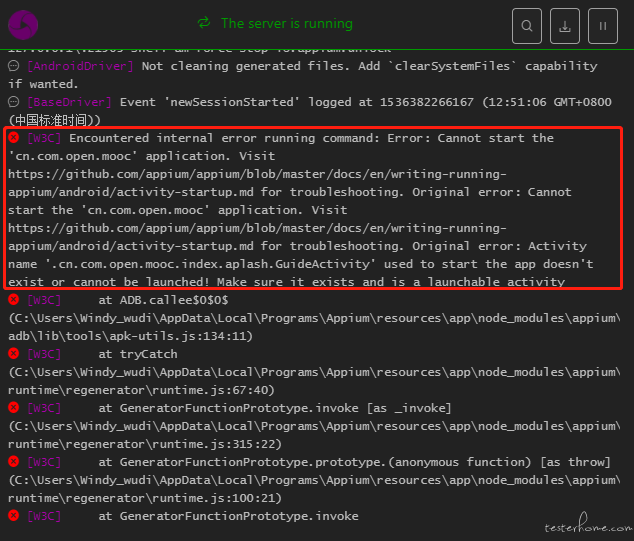This screenshot has height=541, width=634.
Task: Click the [W3C] tag on the "Encountered internal error" line
Action: click(44, 138)
